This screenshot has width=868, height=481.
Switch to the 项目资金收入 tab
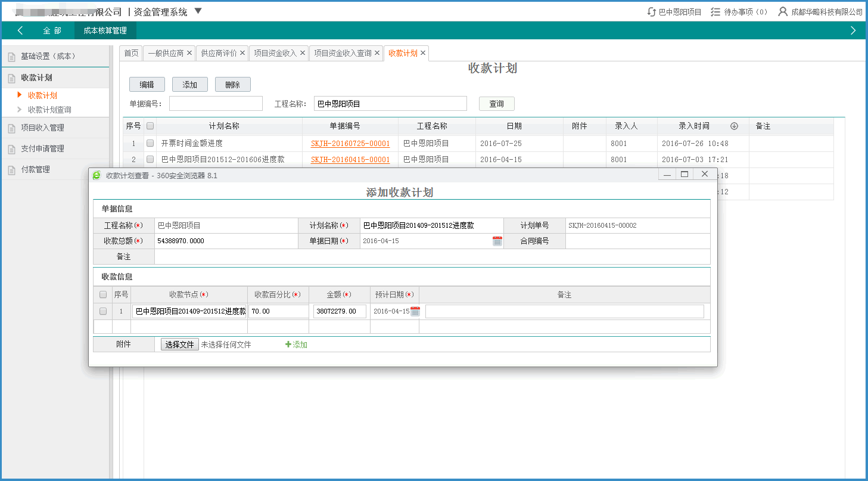(275, 53)
